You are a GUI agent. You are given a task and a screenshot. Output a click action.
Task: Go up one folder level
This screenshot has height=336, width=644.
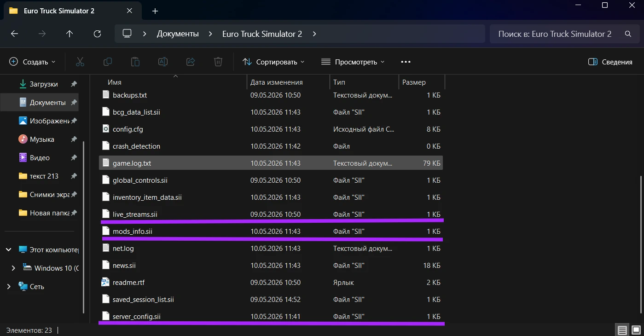70,34
